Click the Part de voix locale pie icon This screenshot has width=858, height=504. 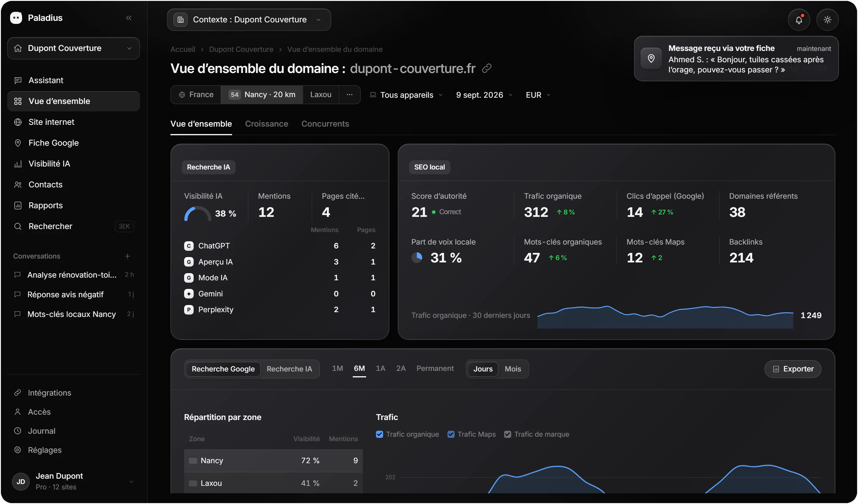click(417, 258)
